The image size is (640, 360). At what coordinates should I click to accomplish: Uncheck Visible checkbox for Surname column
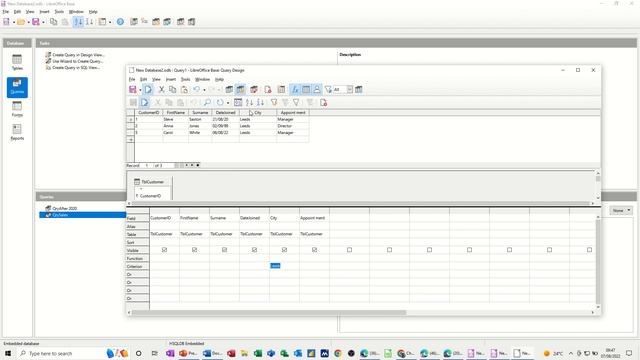point(224,249)
